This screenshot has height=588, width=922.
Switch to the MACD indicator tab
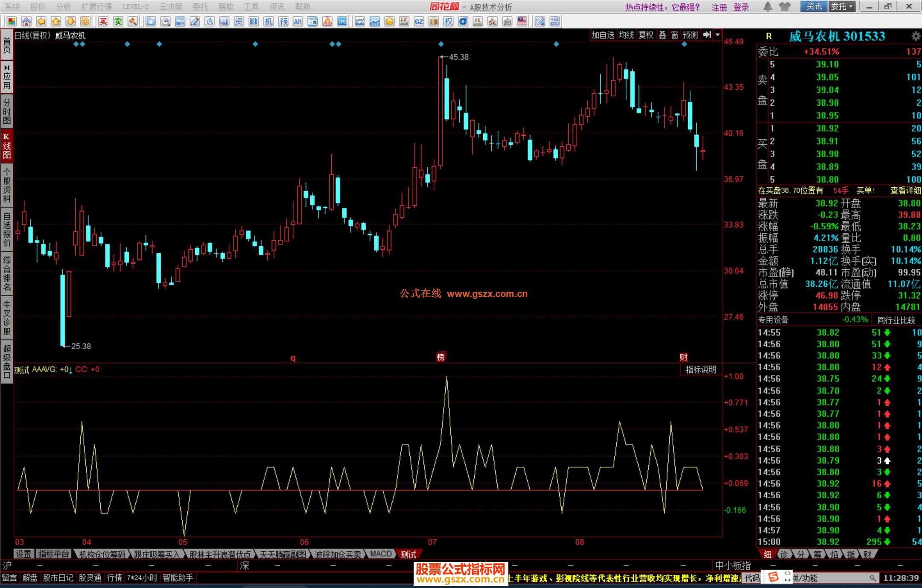380,554
